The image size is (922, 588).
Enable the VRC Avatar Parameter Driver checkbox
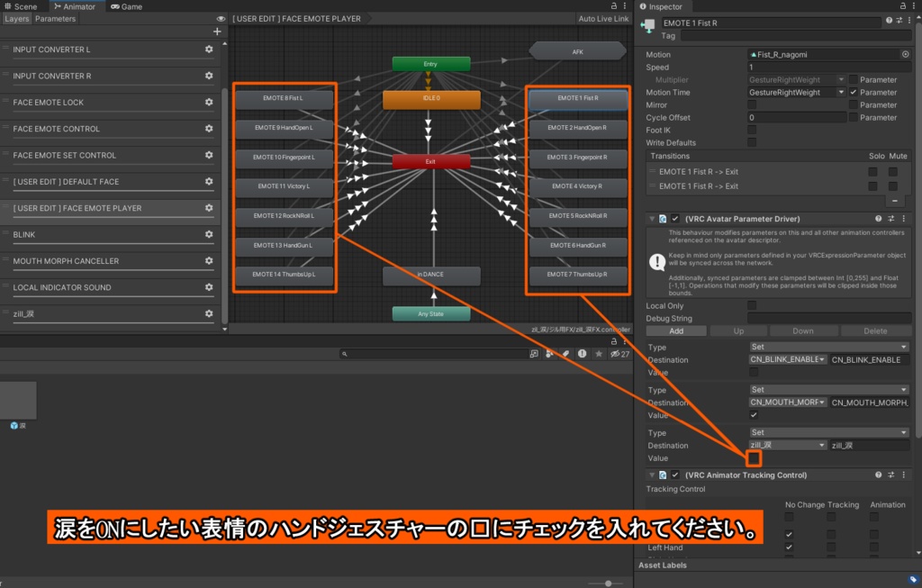(x=675, y=219)
